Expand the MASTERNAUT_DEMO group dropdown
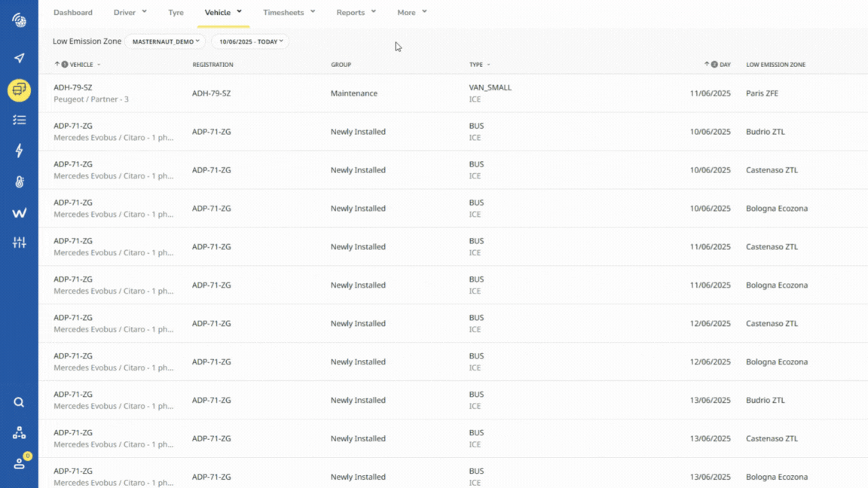868x488 pixels. click(165, 42)
